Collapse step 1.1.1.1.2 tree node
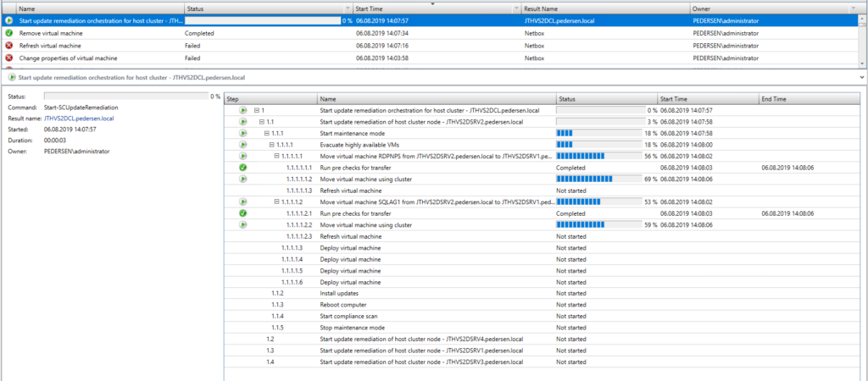Viewport: 868px width, 381px height. tap(277, 202)
